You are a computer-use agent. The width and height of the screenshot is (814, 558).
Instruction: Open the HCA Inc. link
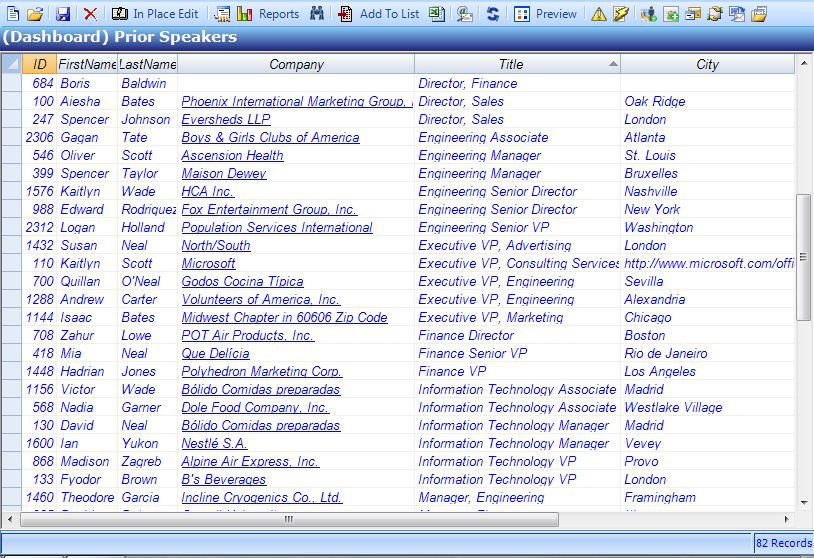pos(208,192)
